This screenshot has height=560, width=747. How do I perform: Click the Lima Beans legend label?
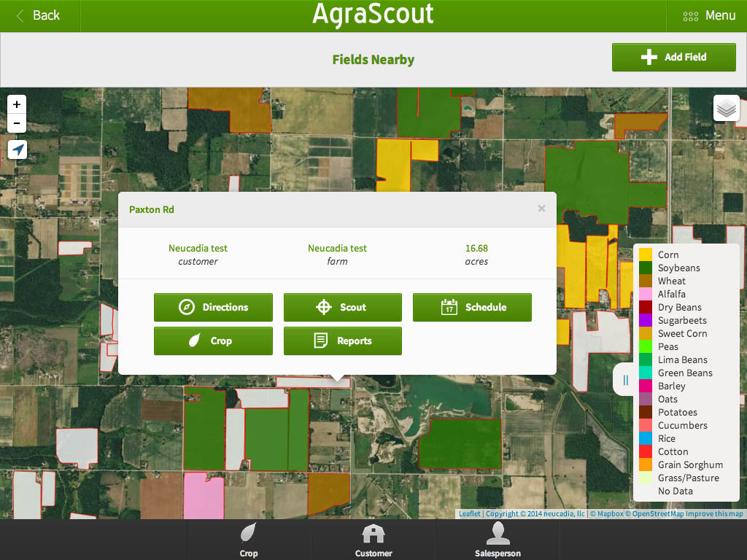tap(683, 359)
